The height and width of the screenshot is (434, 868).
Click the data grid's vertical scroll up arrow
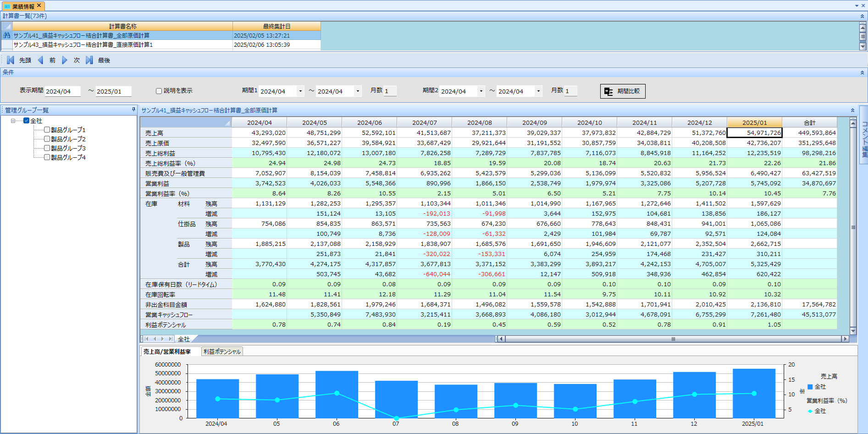pos(853,123)
